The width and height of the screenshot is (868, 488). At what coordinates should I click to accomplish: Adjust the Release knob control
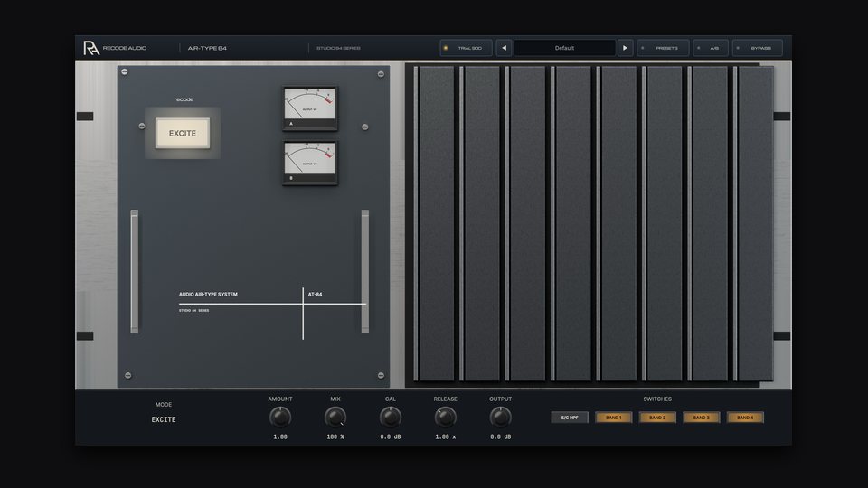pyautogui.click(x=445, y=418)
